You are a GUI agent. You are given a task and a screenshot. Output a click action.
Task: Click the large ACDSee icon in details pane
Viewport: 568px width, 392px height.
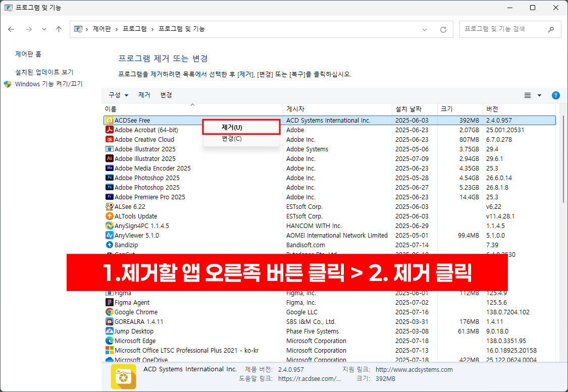(124, 377)
